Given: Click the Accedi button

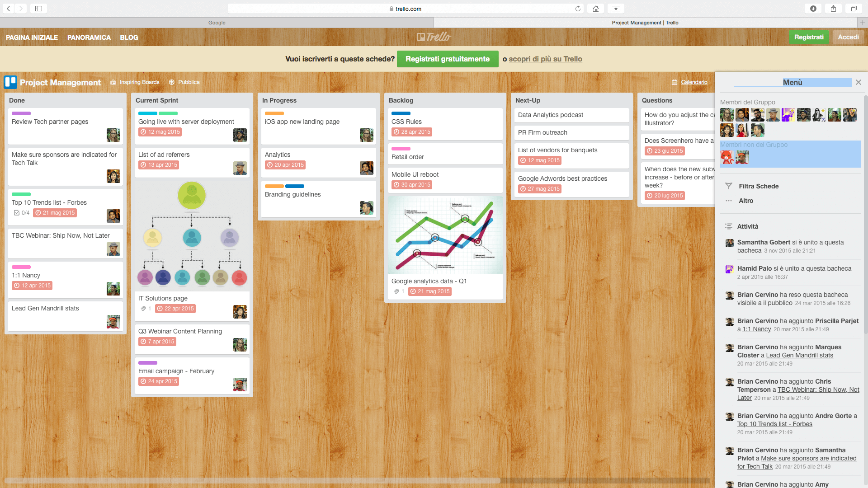Looking at the screenshot, I should click(848, 37).
